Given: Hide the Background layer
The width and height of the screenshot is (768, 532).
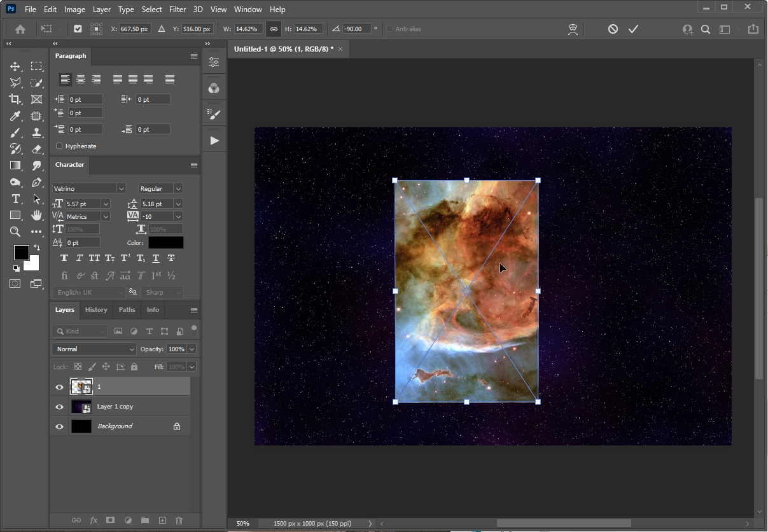Looking at the screenshot, I should tap(59, 426).
